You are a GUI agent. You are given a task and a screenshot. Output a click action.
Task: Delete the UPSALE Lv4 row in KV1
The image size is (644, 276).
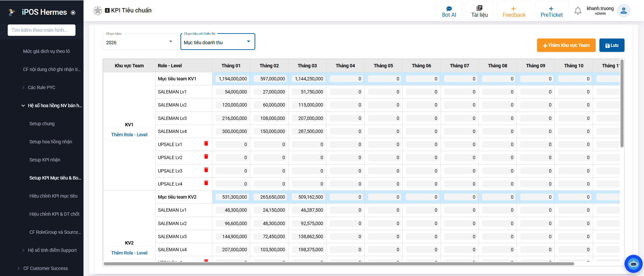point(206,183)
